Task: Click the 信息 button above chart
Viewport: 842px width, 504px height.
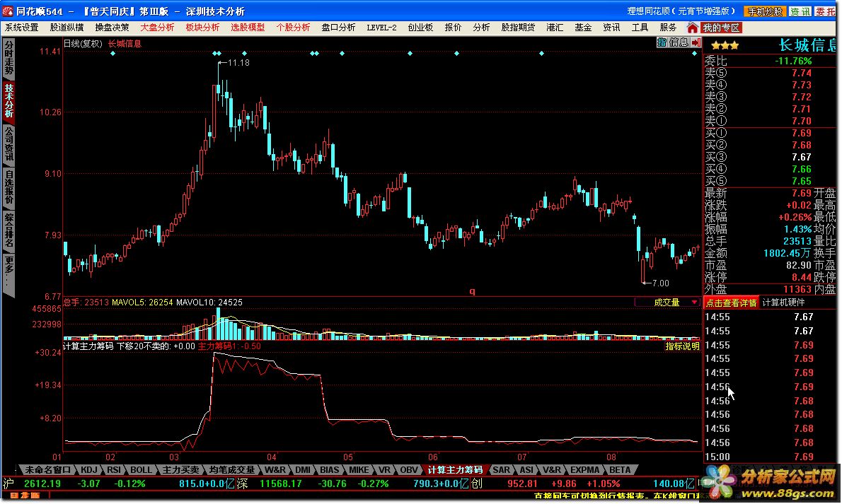Action: [x=679, y=42]
